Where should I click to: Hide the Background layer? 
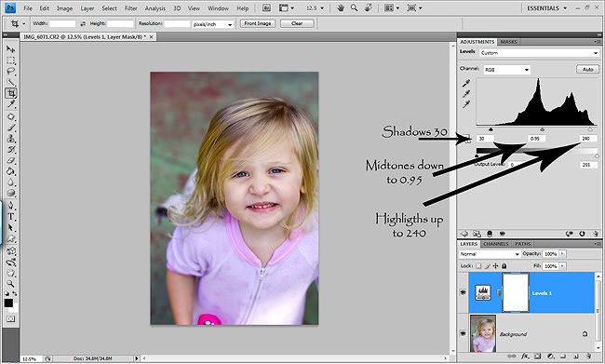pos(463,333)
